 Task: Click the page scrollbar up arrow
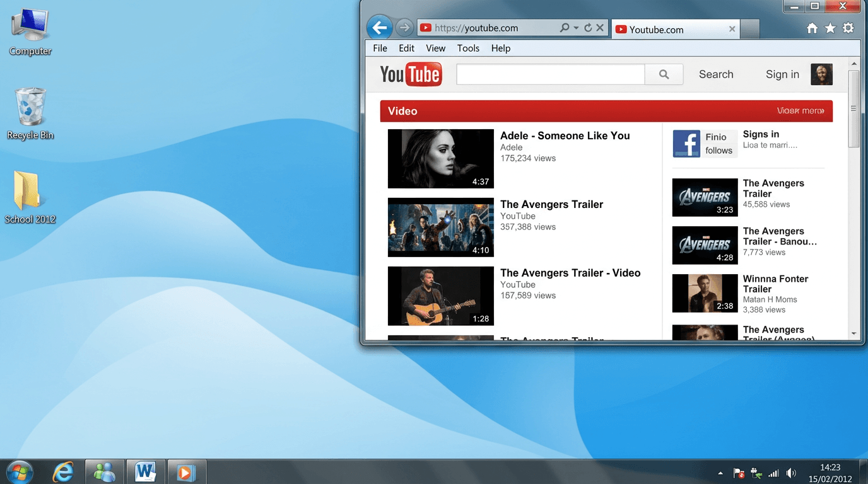854,64
